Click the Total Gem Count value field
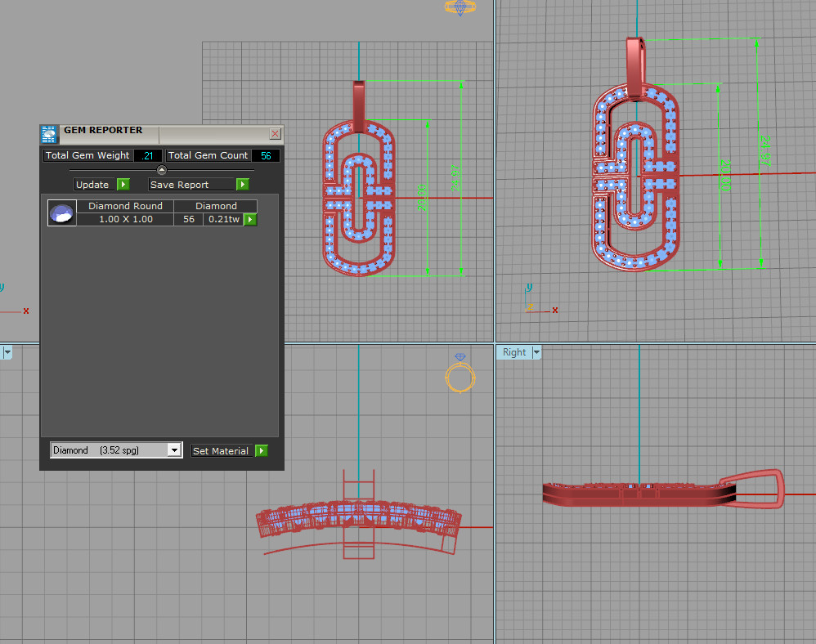 tap(266, 155)
